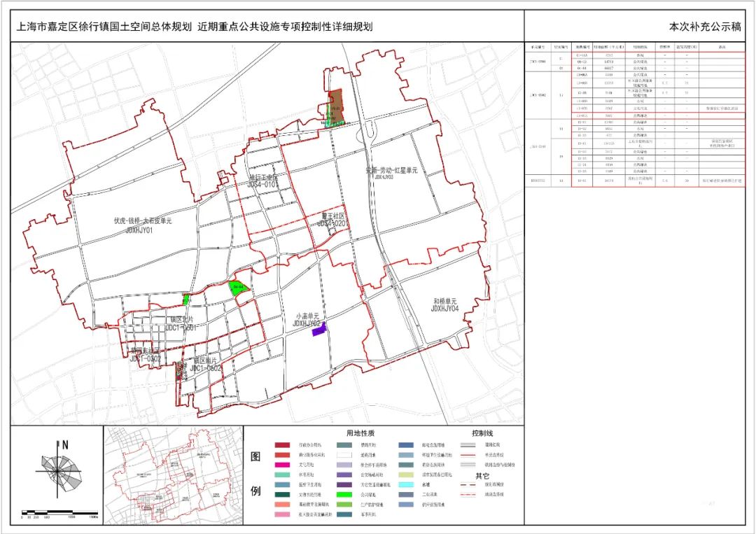Click the 伏虎-钱桥-大石皮单元 label
This screenshot has height=534, width=756.
point(143,221)
